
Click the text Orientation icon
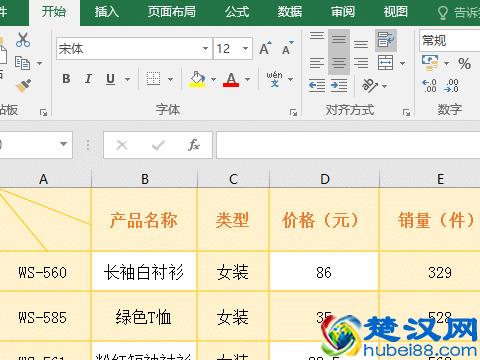coord(370,86)
